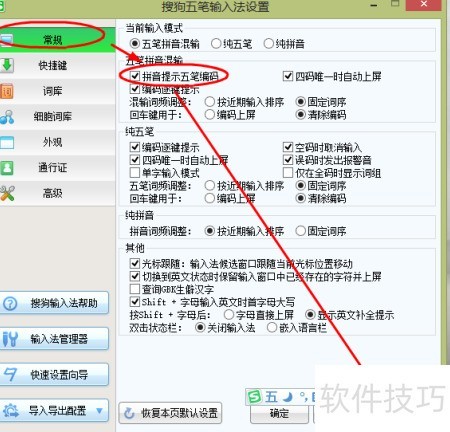The width and height of the screenshot is (450, 432).
Task: Open 搜狗输入法帮助
Action: point(54,303)
